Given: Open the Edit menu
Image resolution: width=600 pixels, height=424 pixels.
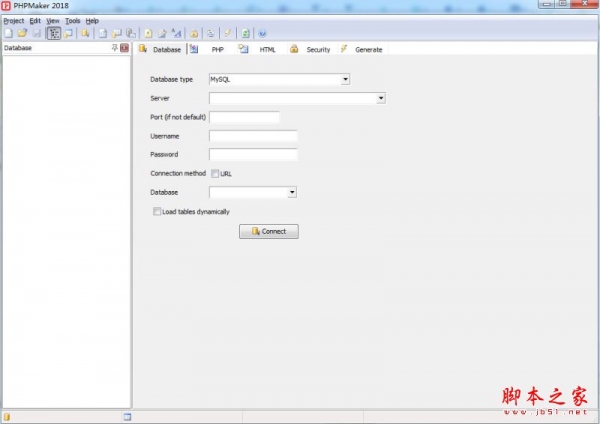Looking at the screenshot, I should 35,21.
